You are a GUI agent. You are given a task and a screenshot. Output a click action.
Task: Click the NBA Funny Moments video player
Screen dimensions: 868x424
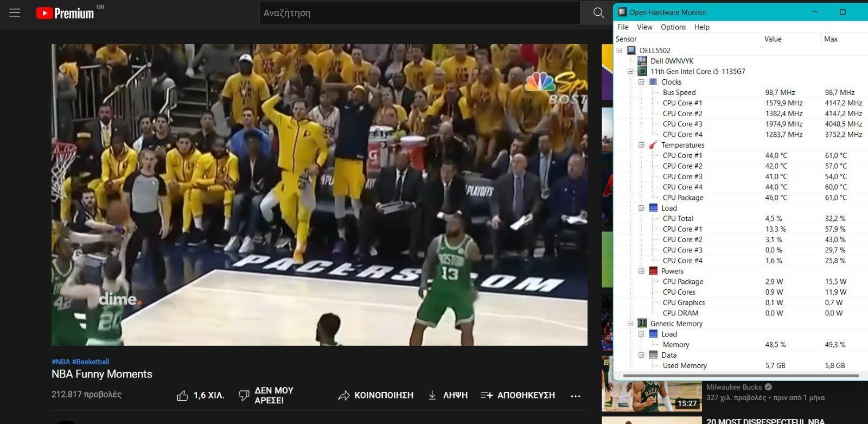[319, 194]
